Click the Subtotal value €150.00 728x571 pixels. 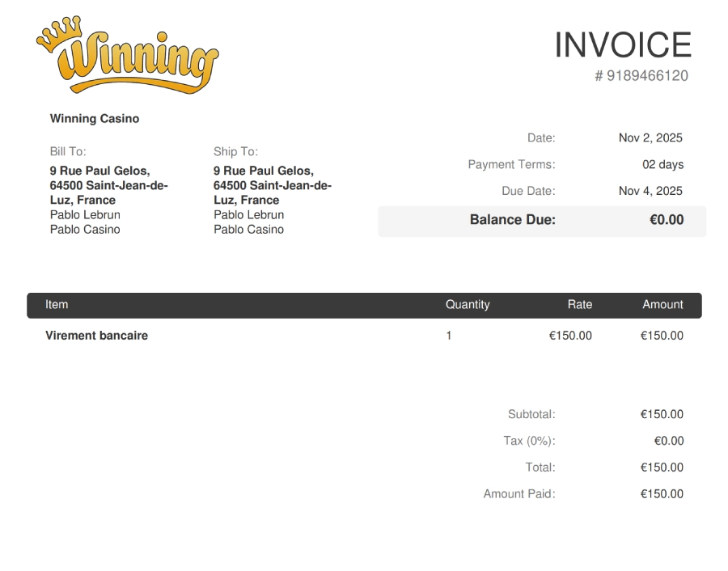tap(661, 415)
